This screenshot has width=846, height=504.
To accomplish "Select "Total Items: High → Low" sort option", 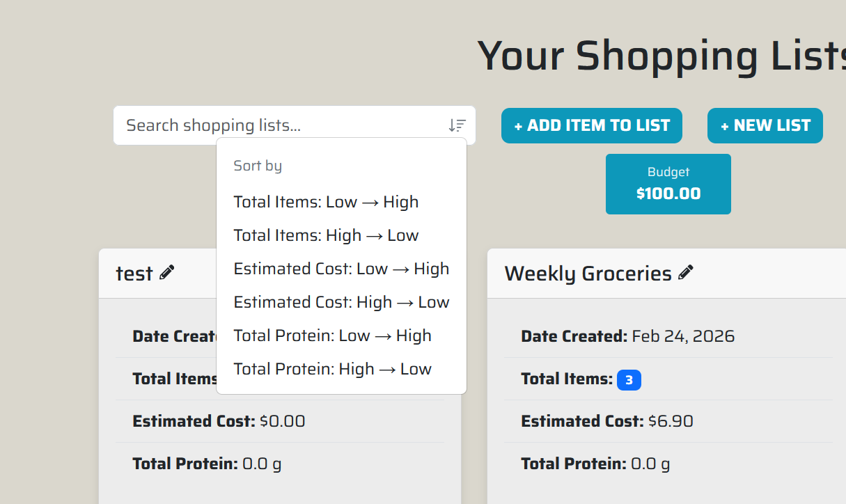I will tap(326, 235).
